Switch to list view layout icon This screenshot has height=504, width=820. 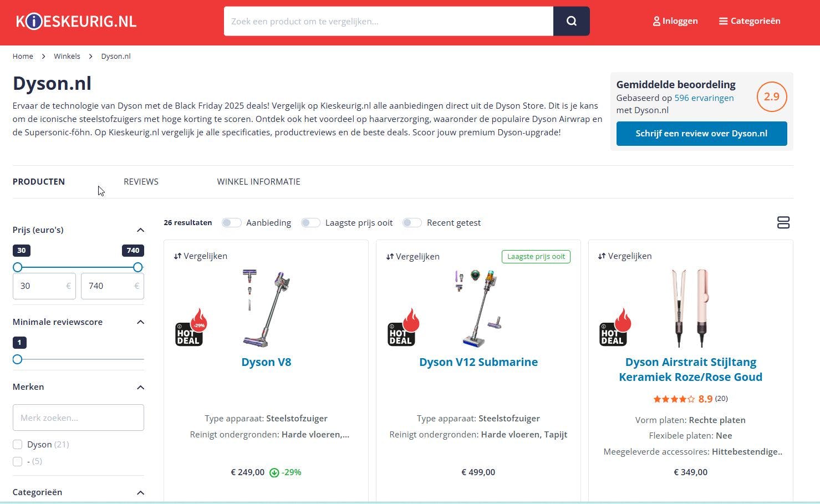783,222
